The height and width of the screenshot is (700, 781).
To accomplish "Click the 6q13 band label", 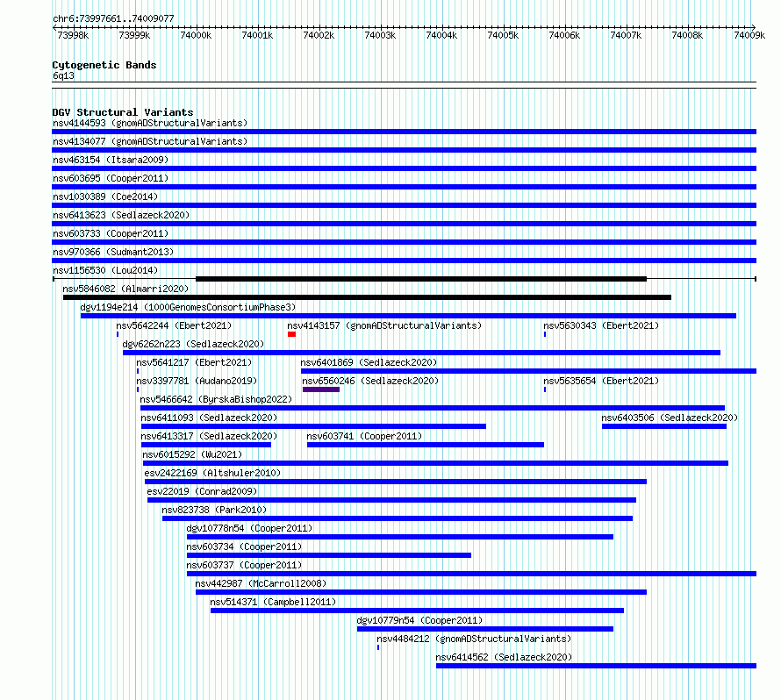I will coord(63,75).
